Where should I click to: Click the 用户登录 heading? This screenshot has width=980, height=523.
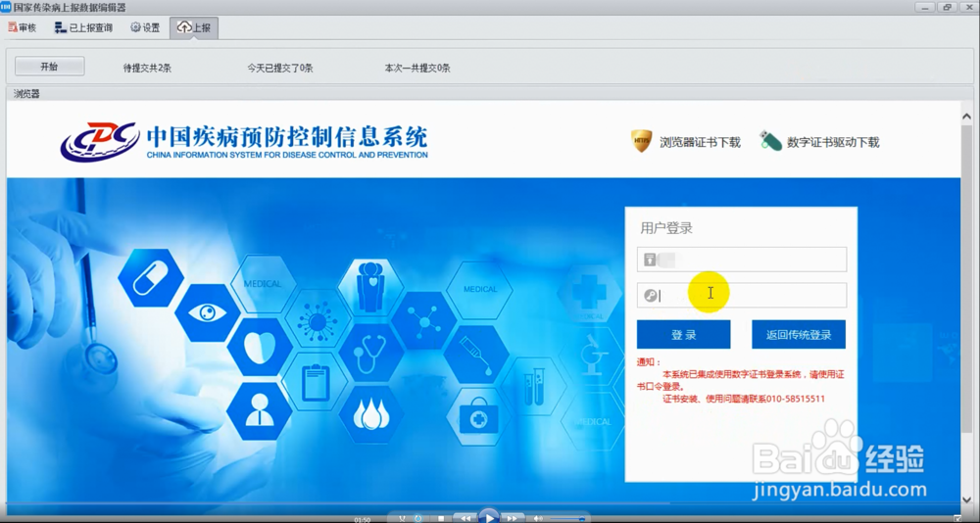[x=666, y=228]
